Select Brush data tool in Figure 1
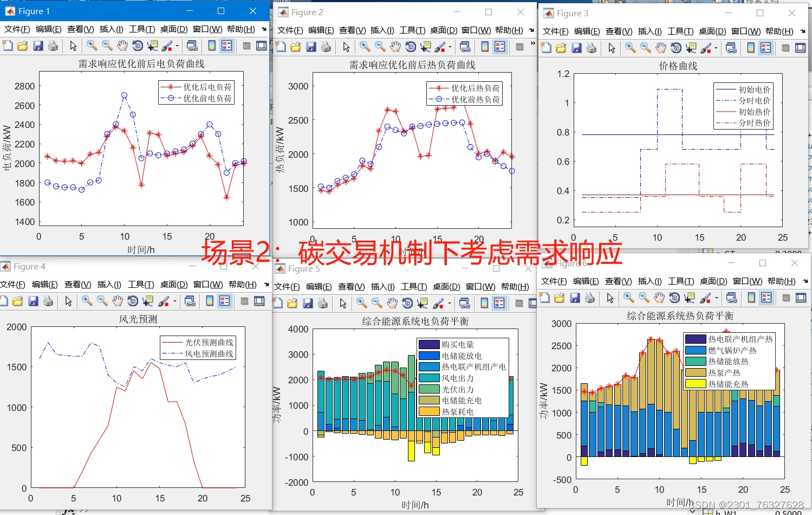This screenshot has width=812, height=515. coord(167,46)
